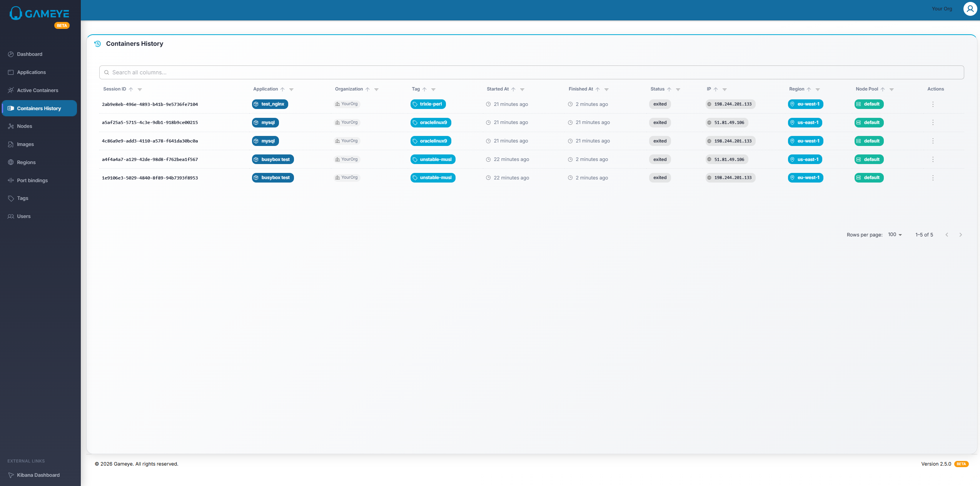Click the trixie-perl tag badge

428,104
